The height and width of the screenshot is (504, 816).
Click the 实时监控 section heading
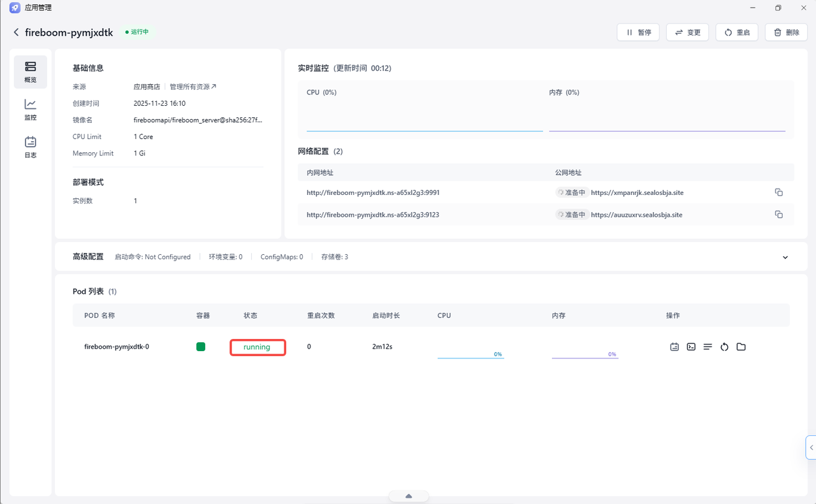(314, 68)
